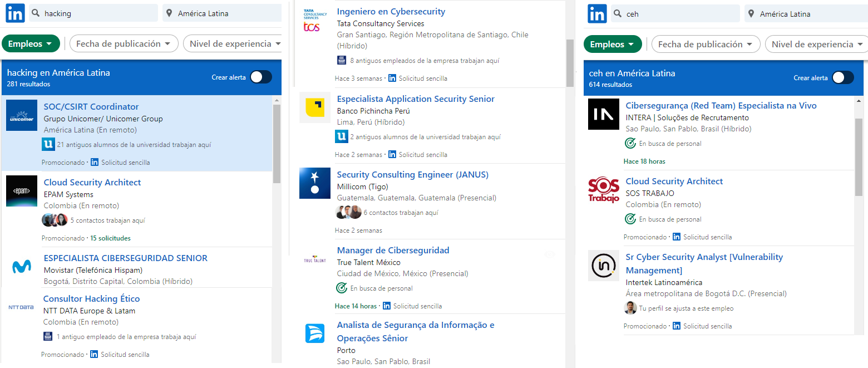Image resolution: width=868 pixels, height=368 pixels.
Task: Open NTT DATA company logo
Action: coord(21,307)
